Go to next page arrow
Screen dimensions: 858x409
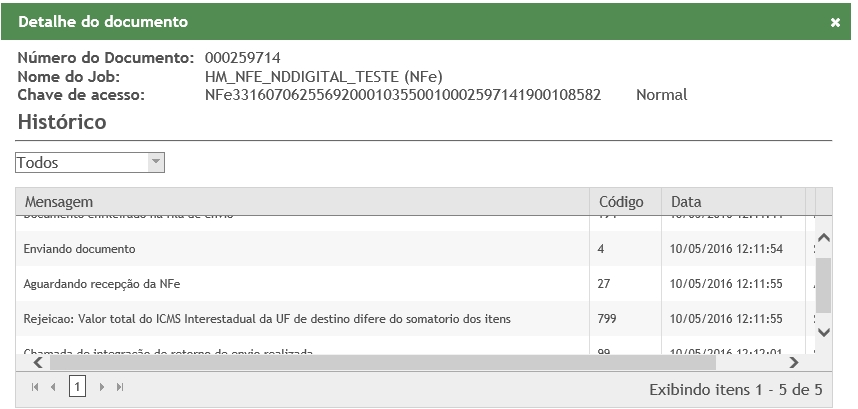101,387
